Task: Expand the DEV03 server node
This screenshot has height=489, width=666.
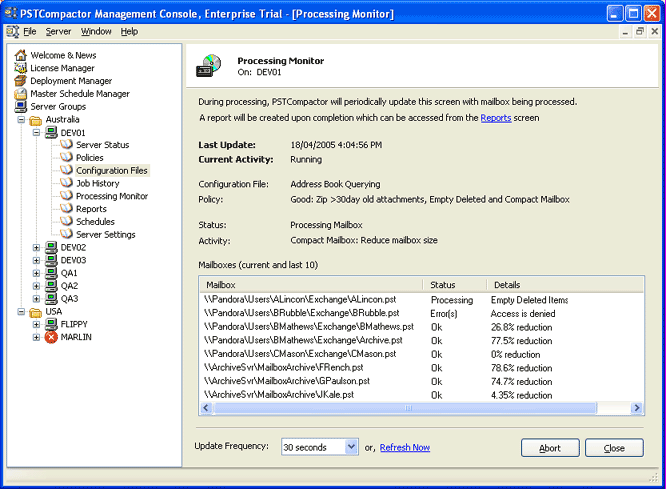Action: (37, 260)
